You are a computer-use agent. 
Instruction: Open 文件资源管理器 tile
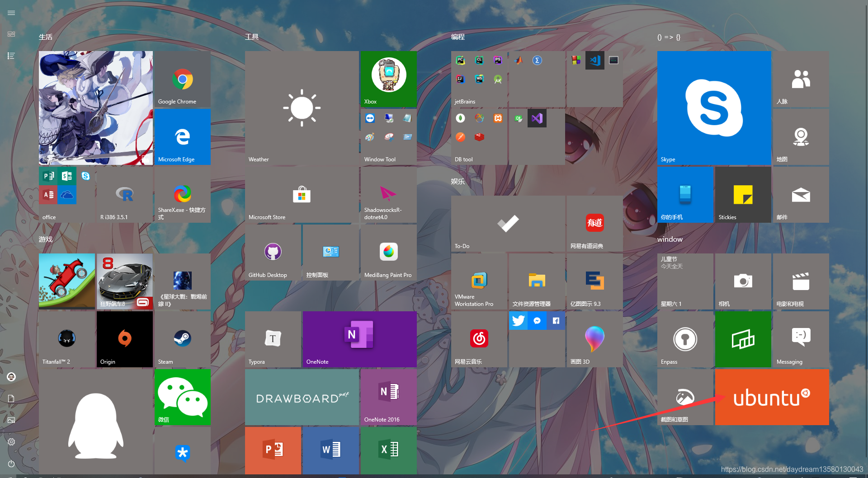[537, 281]
